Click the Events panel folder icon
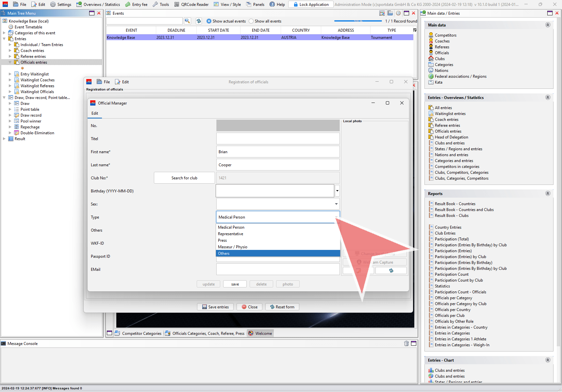This screenshot has width=562, height=392. click(x=390, y=13)
